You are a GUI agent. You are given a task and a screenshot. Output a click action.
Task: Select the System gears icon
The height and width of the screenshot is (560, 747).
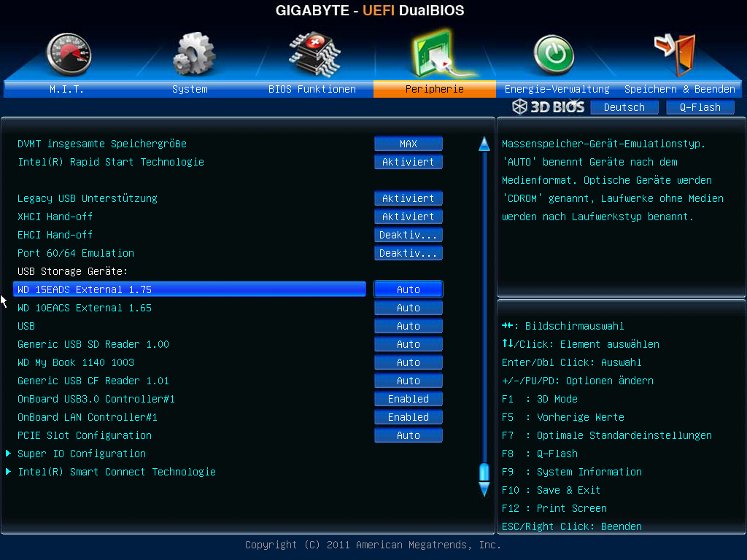(194, 54)
